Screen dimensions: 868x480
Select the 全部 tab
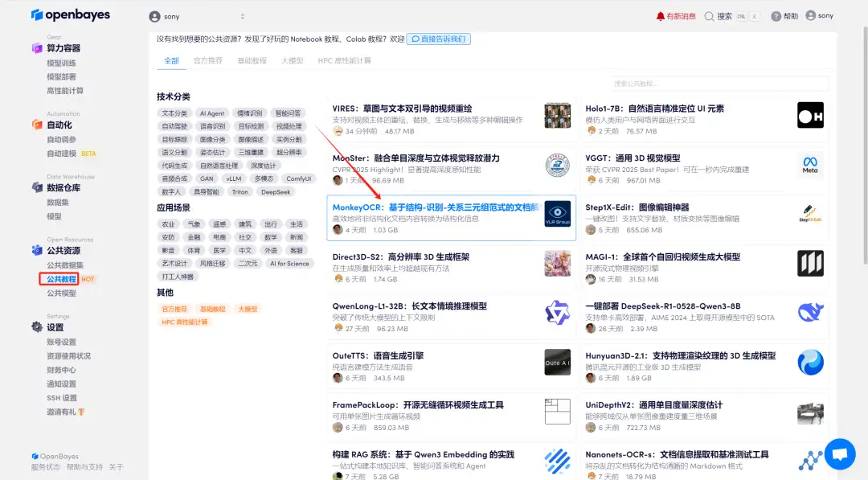171,60
